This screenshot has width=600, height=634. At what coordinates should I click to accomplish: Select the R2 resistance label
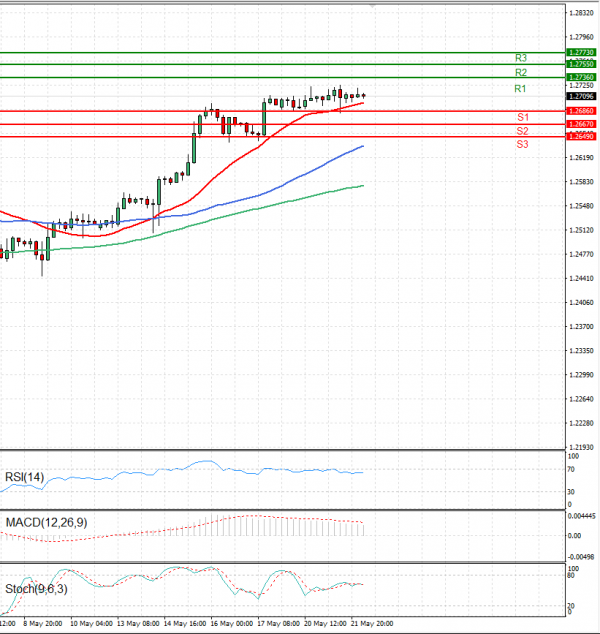(521, 73)
